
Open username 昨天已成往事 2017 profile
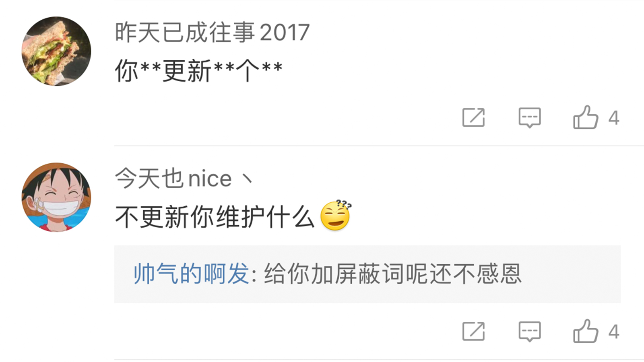pos(212,32)
